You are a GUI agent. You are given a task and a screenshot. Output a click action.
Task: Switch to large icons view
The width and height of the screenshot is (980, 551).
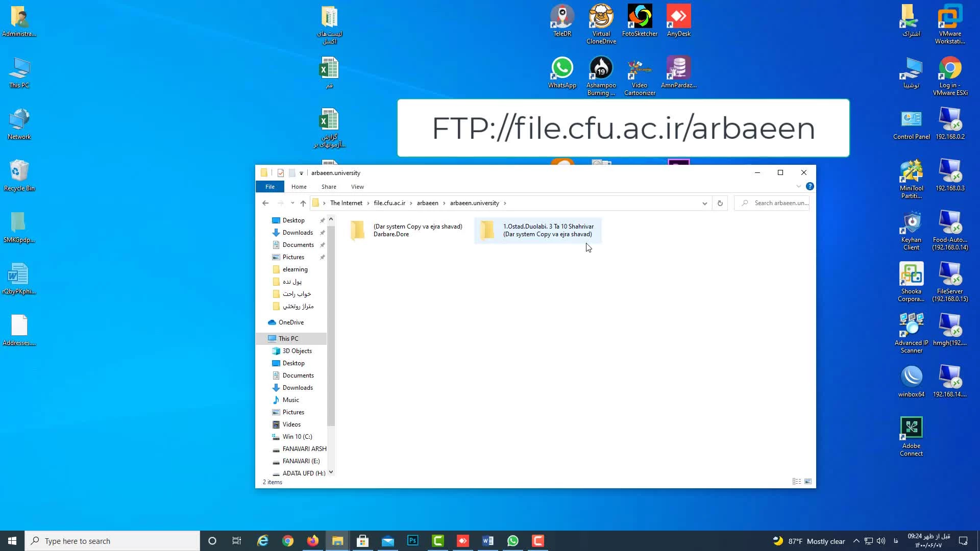808,482
